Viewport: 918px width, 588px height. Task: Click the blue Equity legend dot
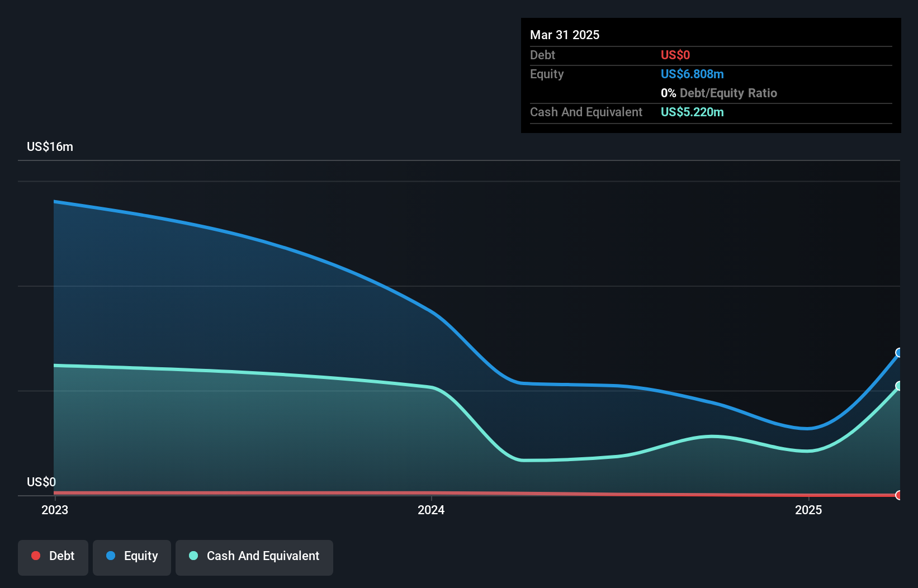tap(111, 556)
